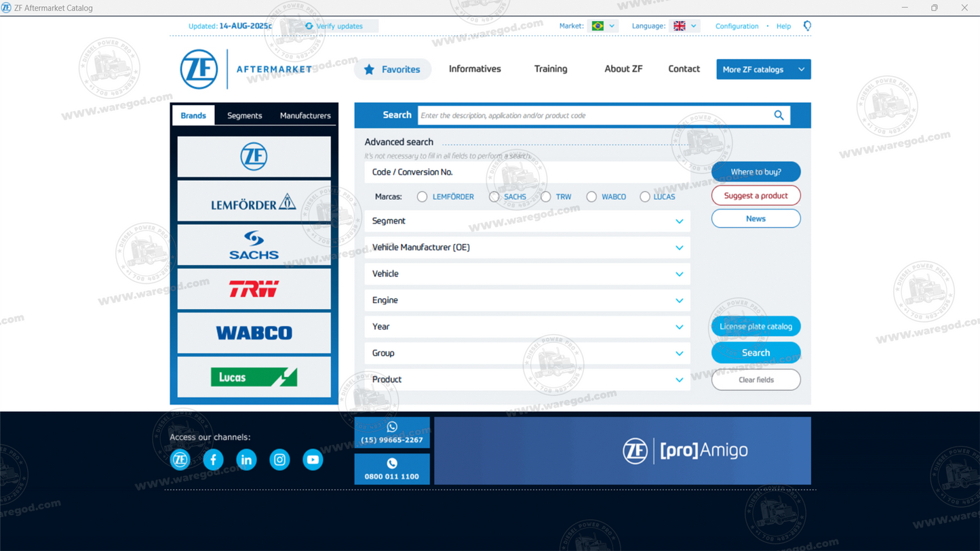
Task: Expand the Group dropdown
Action: (x=527, y=353)
